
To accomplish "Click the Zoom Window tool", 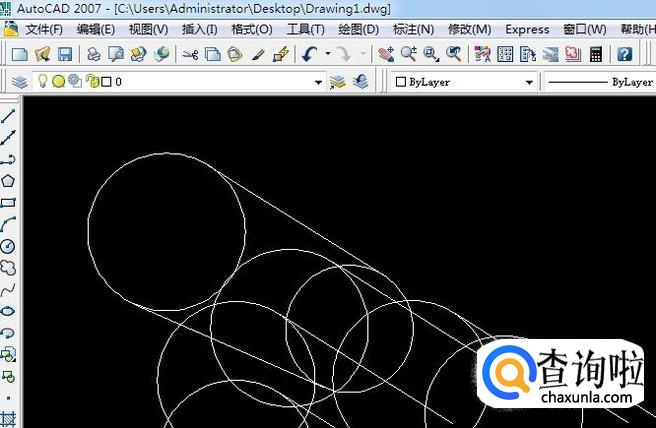I will point(431,54).
